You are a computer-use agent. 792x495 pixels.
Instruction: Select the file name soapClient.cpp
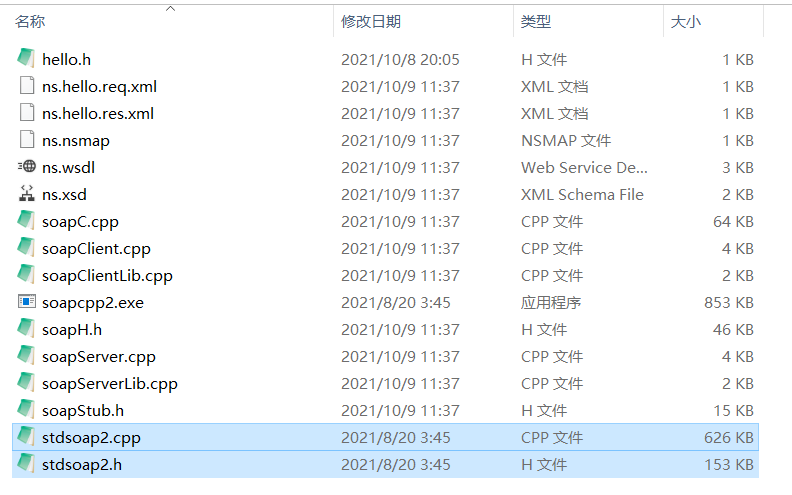(96, 249)
